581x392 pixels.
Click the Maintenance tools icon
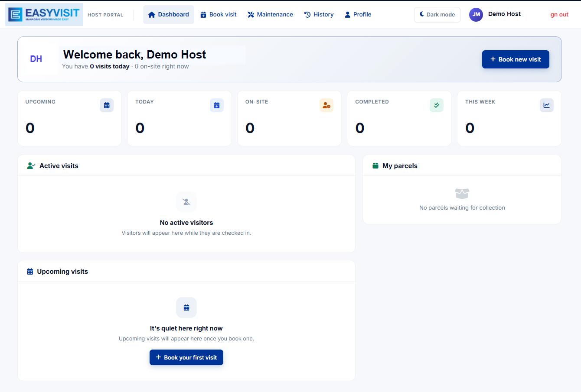(x=251, y=15)
